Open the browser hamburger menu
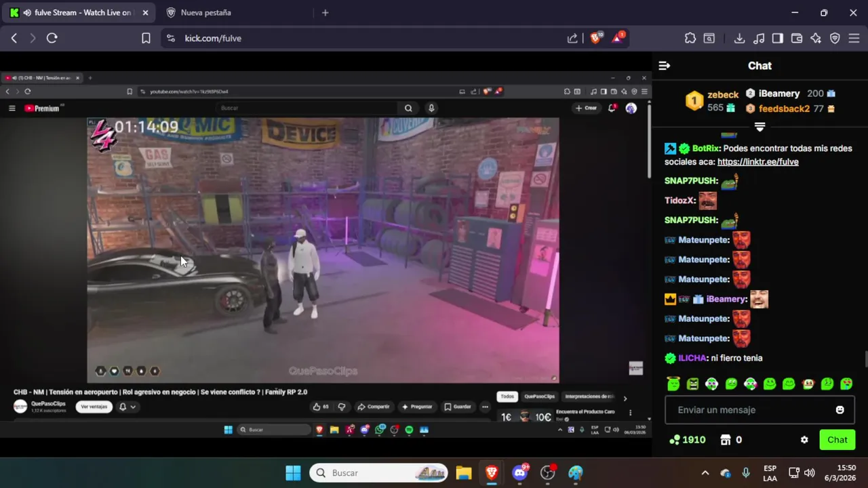Image resolution: width=868 pixels, height=488 pixels. click(854, 39)
